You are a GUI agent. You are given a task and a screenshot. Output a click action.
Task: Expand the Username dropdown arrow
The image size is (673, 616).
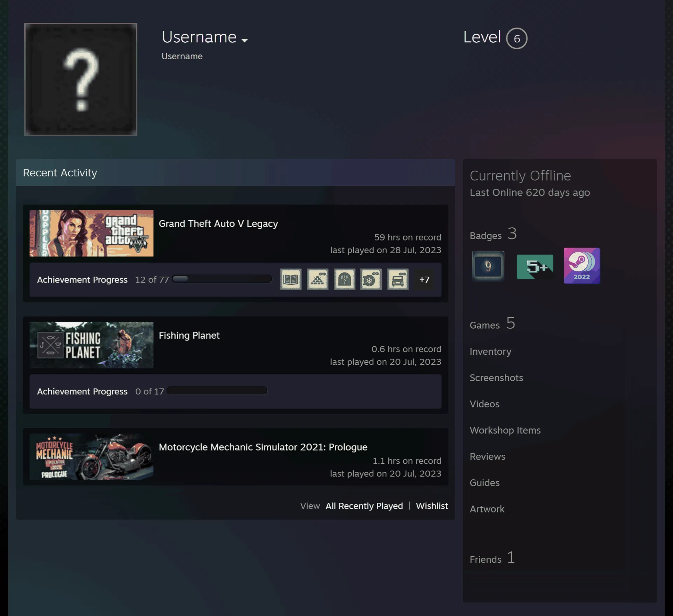point(245,40)
